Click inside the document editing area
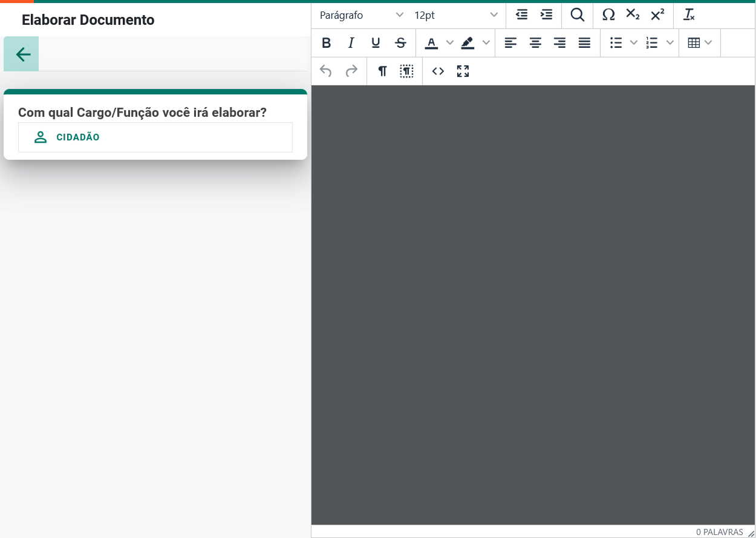This screenshot has width=756, height=538. [x=532, y=303]
